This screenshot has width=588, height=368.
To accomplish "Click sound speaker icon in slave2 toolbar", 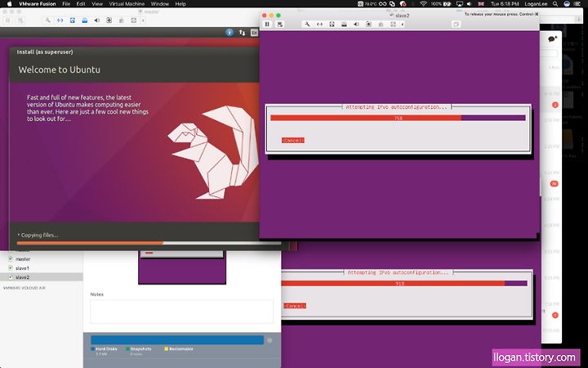I will pyautogui.click(x=356, y=24).
